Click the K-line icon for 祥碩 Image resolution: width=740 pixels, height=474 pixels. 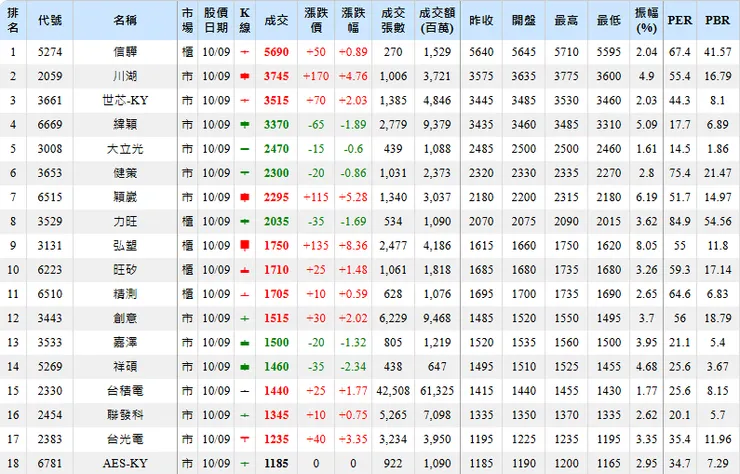pyautogui.click(x=244, y=367)
